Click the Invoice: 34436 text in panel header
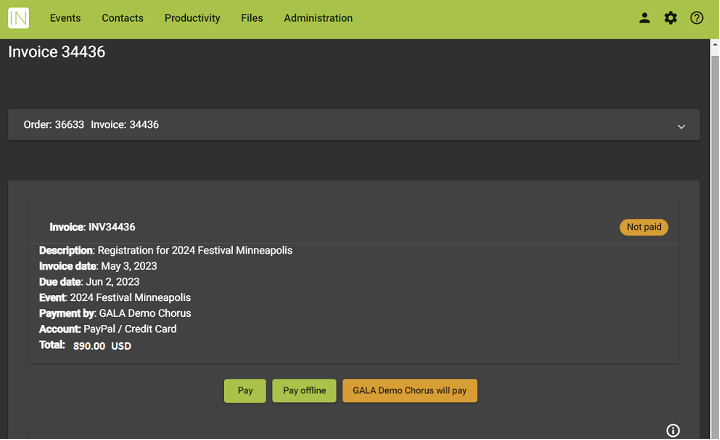The height and width of the screenshot is (440, 720). click(124, 124)
